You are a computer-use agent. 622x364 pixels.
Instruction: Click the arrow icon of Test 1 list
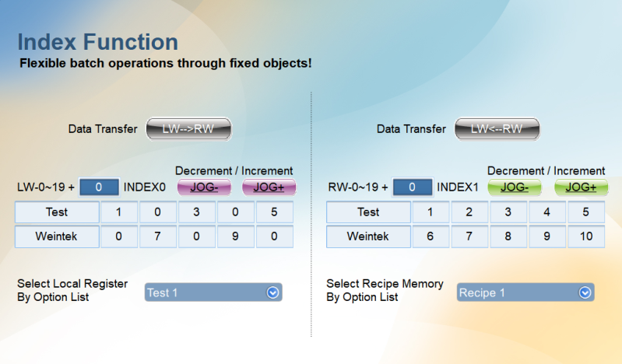tap(272, 292)
